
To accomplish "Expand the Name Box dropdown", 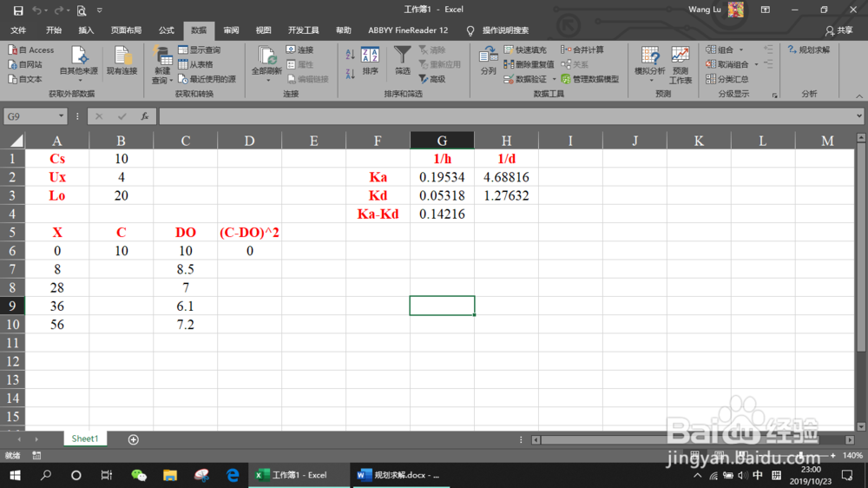I will tap(61, 116).
